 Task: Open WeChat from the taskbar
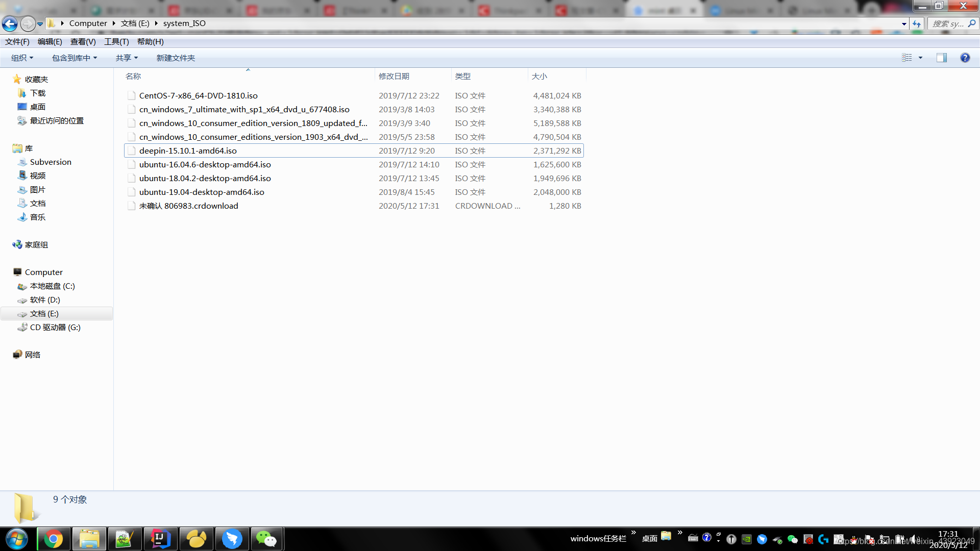tap(266, 539)
